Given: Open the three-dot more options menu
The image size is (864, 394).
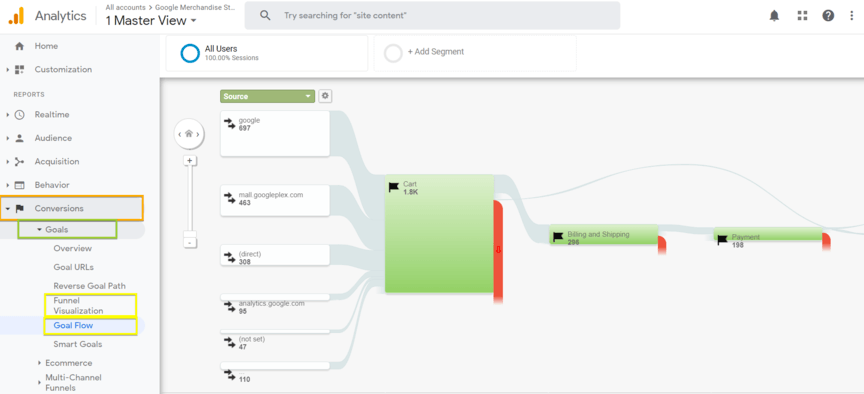Looking at the screenshot, I should click(852, 15).
